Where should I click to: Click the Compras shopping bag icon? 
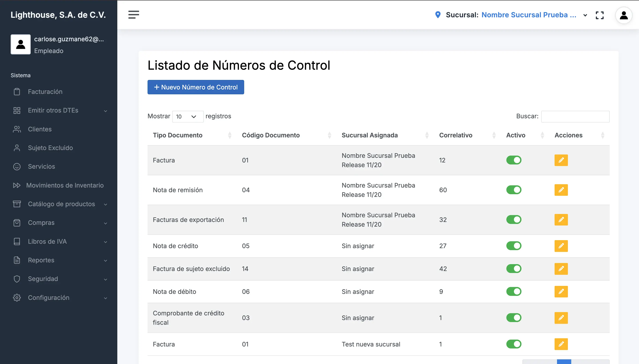[x=17, y=222]
